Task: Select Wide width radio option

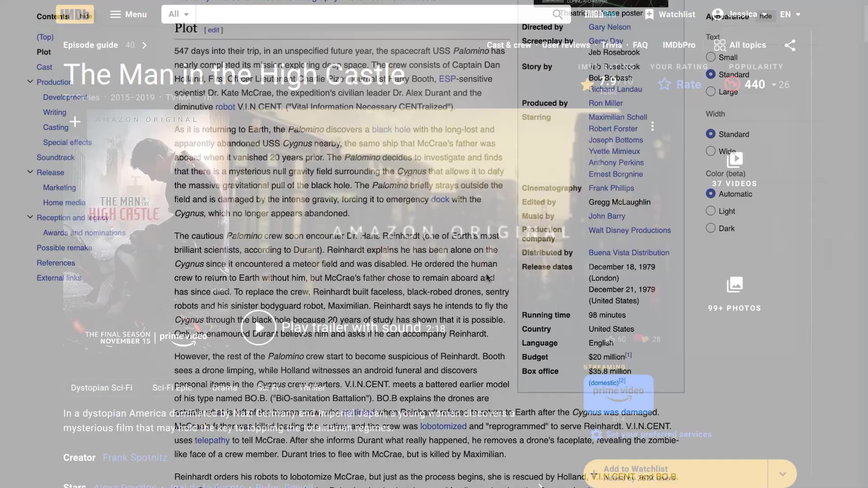Action: (x=711, y=151)
